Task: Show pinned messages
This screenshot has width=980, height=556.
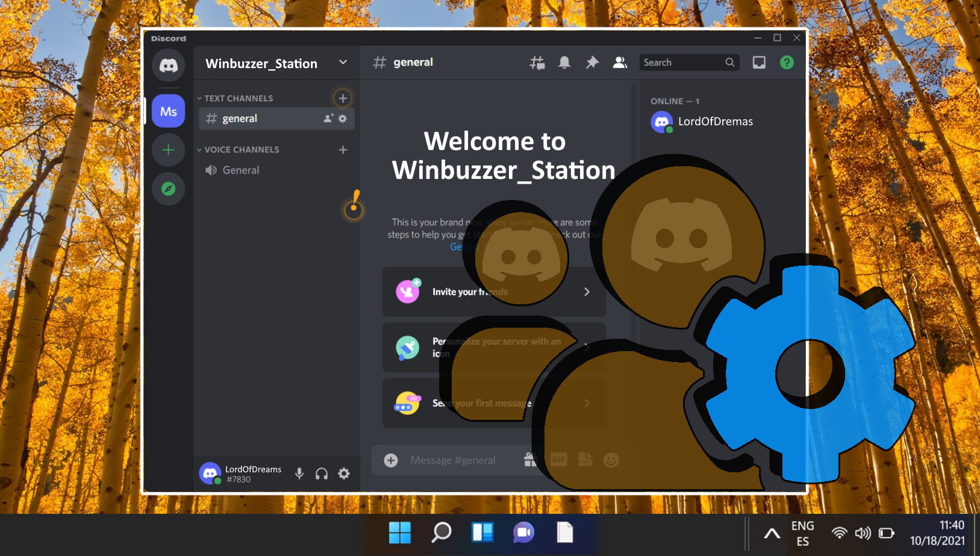Action: click(x=592, y=63)
